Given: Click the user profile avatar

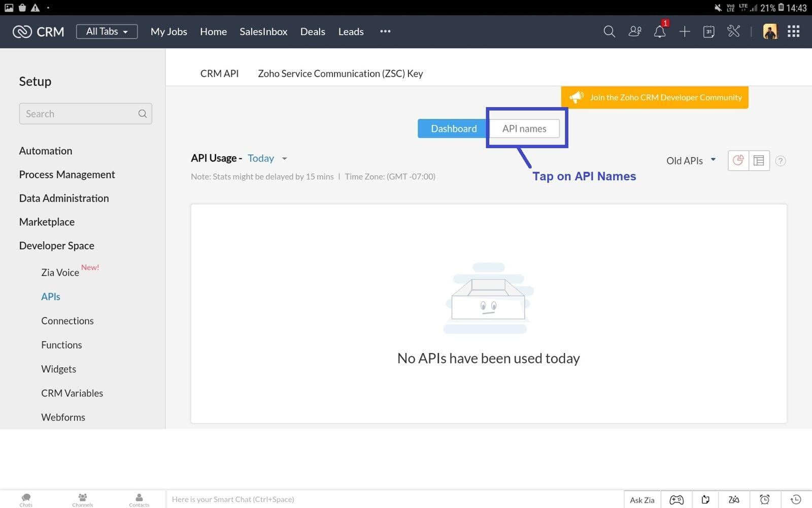Looking at the screenshot, I should coord(770,31).
